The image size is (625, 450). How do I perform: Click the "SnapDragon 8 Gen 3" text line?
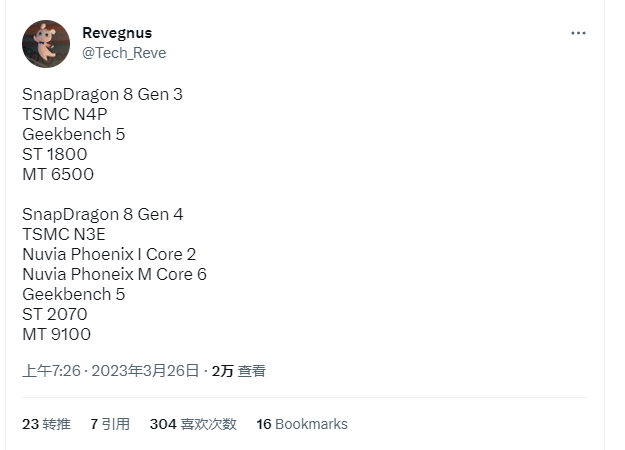(102, 94)
